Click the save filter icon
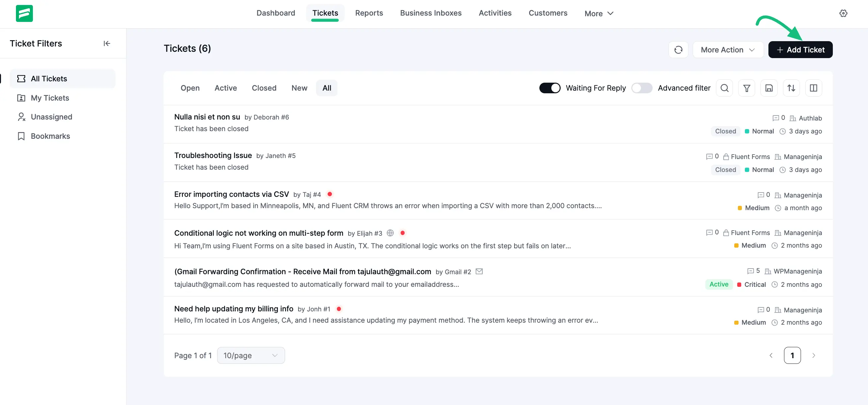Viewport: 868px width, 405px height. (769, 88)
